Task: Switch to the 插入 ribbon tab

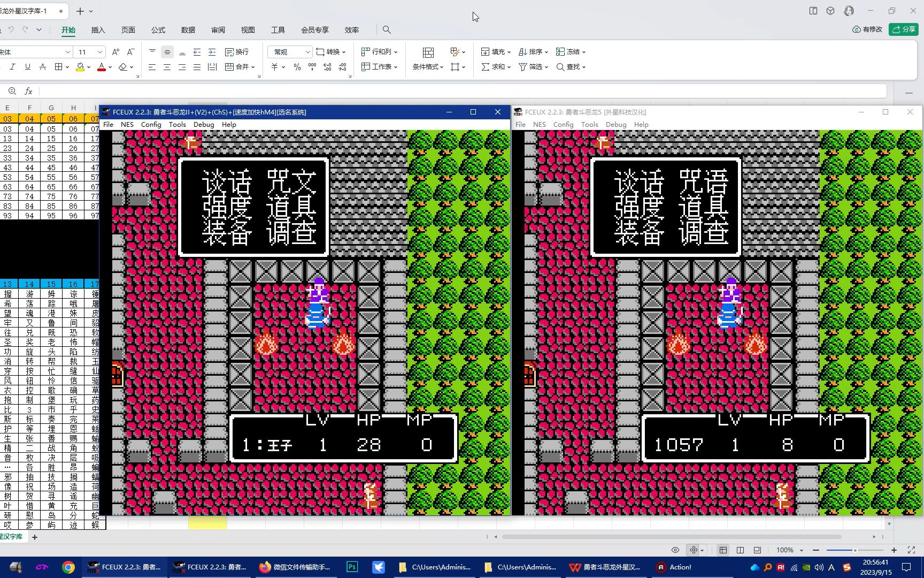Action: (98, 30)
